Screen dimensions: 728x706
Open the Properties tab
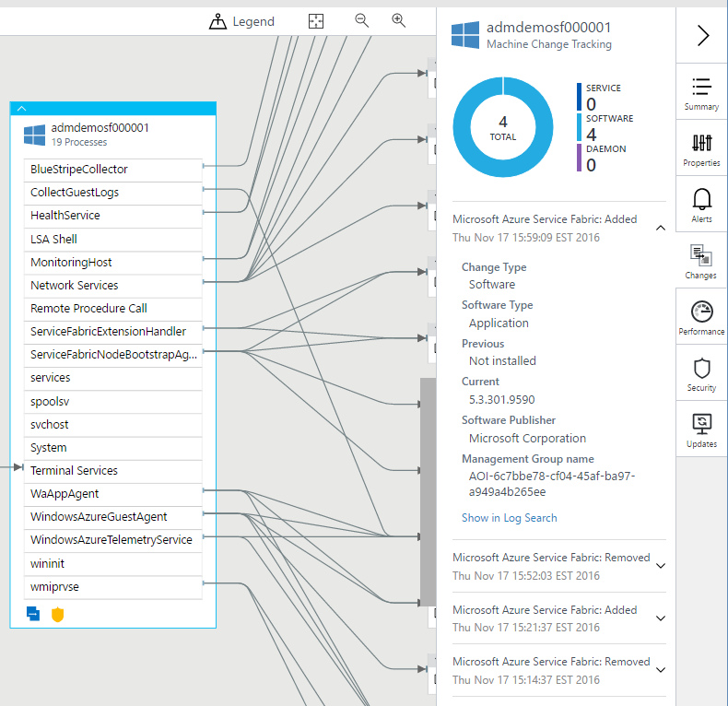point(701,149)
